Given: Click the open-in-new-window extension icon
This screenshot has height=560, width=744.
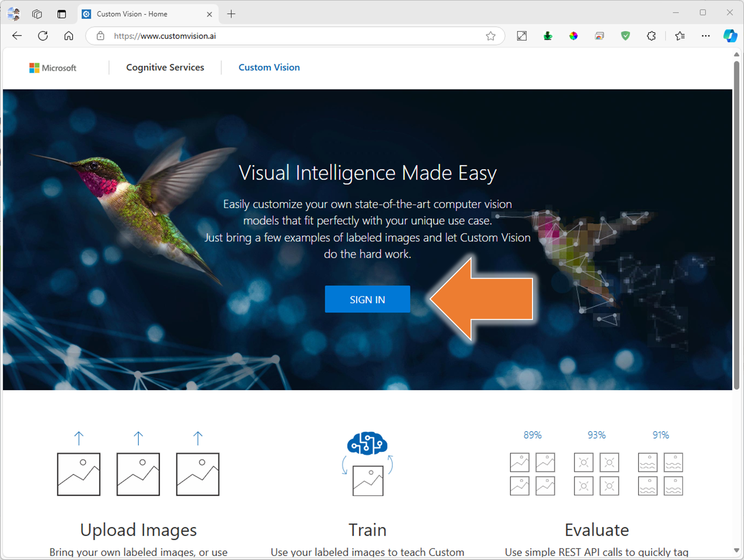Looking at the screenshot, I should (522, 36).
